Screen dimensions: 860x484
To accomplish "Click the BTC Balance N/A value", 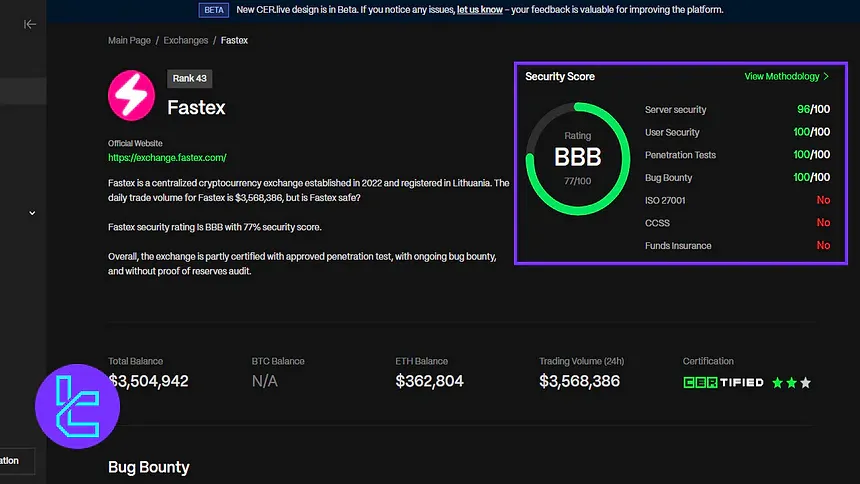I will point(265,381).
